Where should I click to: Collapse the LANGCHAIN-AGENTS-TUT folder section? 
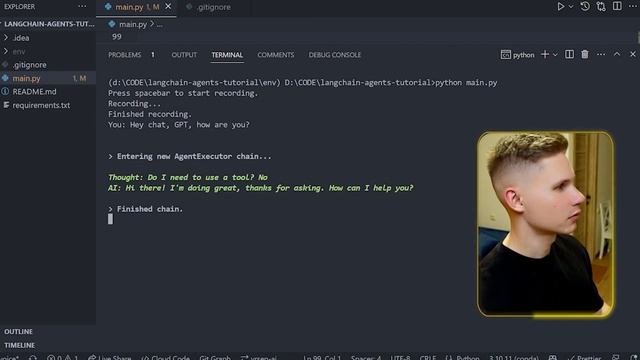(48, 24)
